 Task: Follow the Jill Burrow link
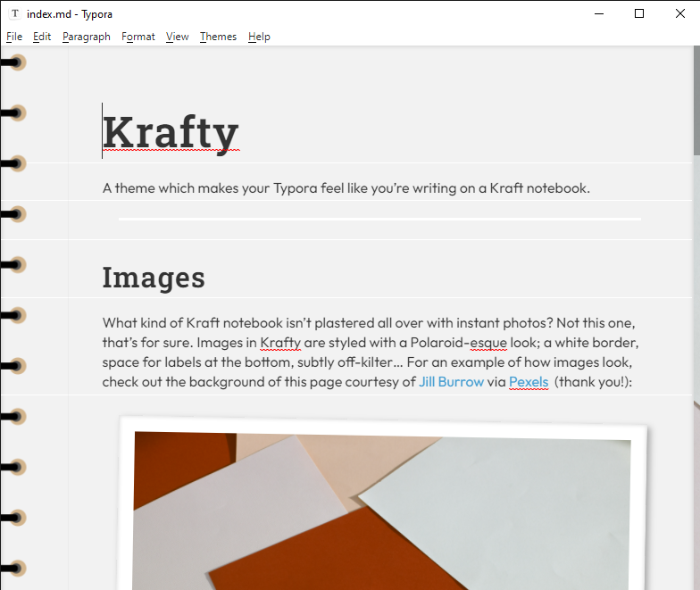(x=451, y=382)
